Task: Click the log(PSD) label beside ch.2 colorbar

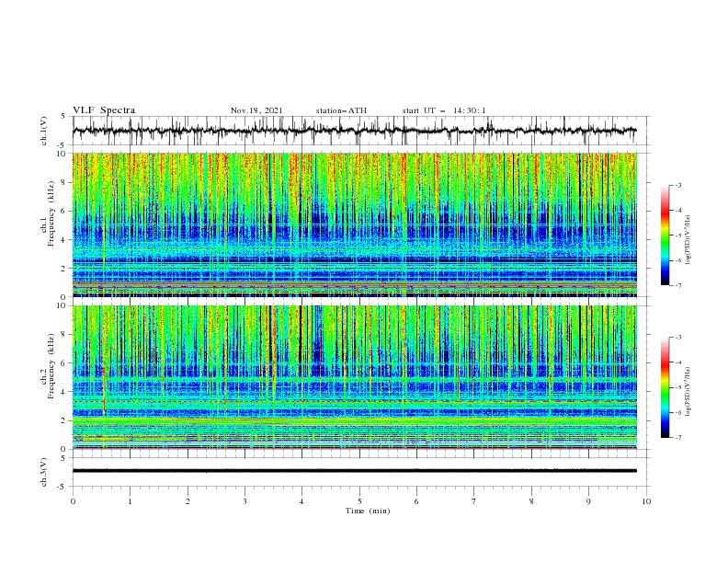Action: [x=689, y=392]
